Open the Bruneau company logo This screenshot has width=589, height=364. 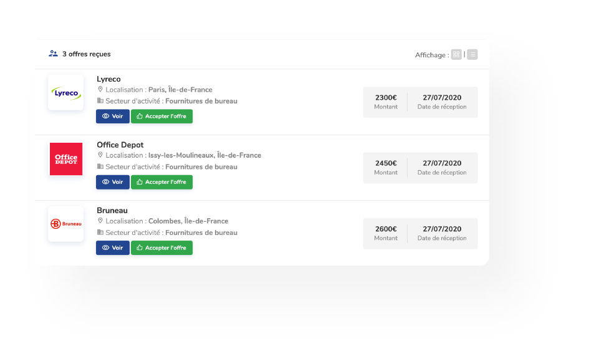coord(65,224)
